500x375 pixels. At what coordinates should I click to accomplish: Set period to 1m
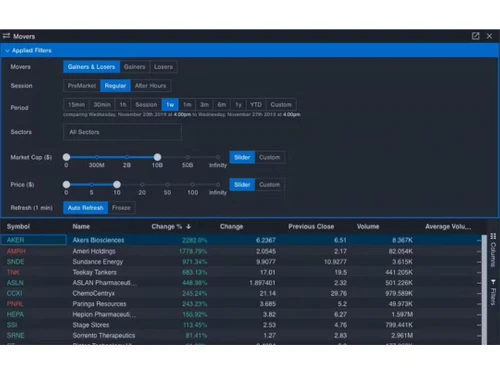point(187,105)
